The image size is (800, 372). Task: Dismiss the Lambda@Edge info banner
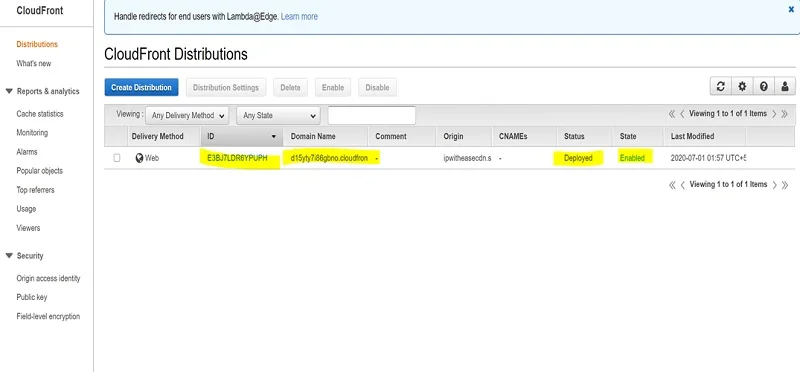[x=791, y=9]
